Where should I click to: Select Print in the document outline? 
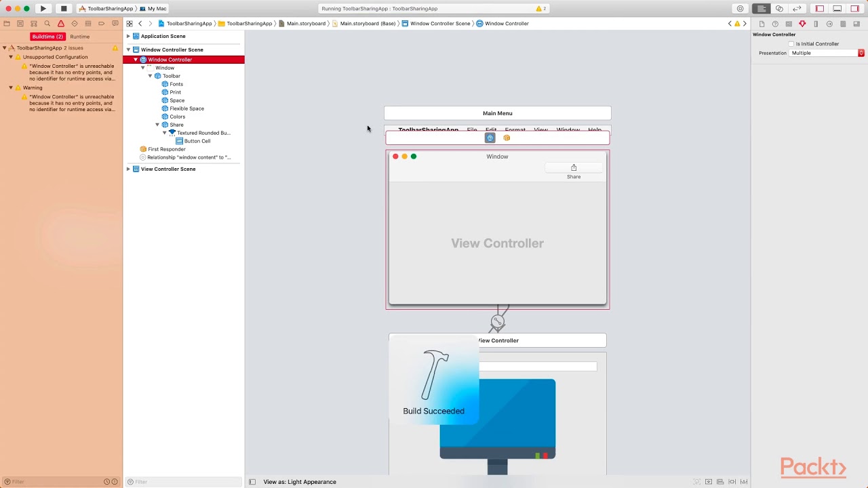coord(176,92)
